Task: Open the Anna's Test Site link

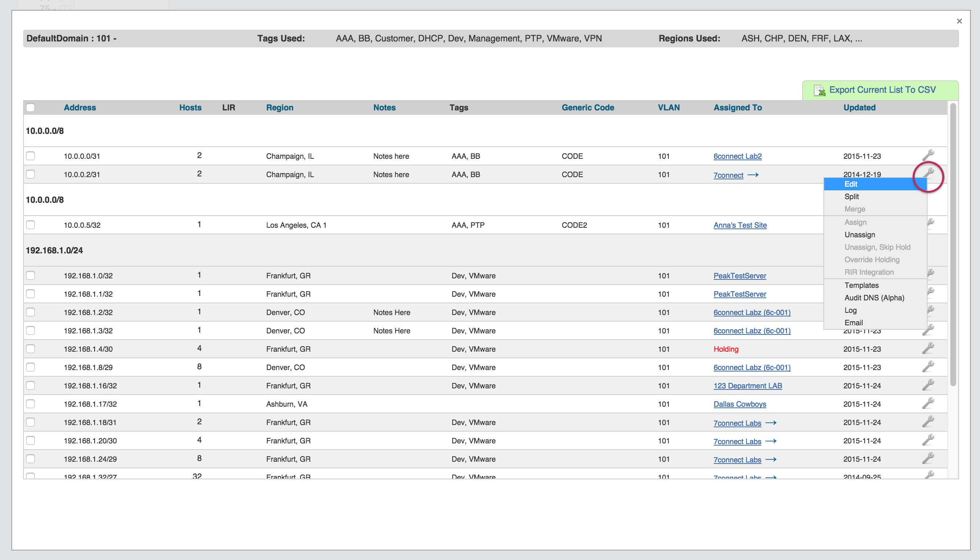Action: pos(740,226)
